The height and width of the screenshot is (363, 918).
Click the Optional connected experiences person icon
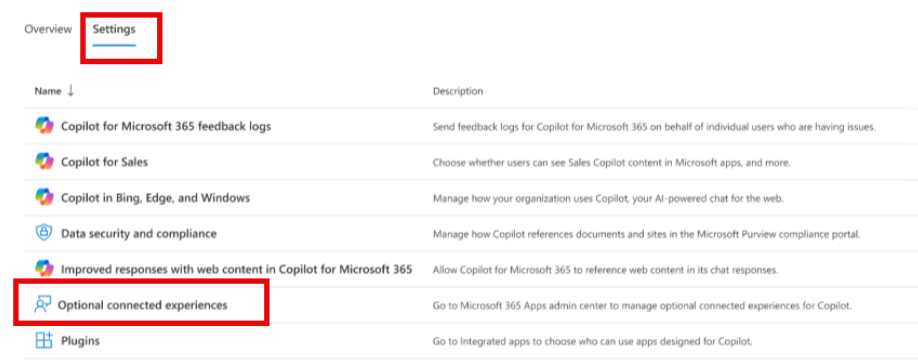43,305
